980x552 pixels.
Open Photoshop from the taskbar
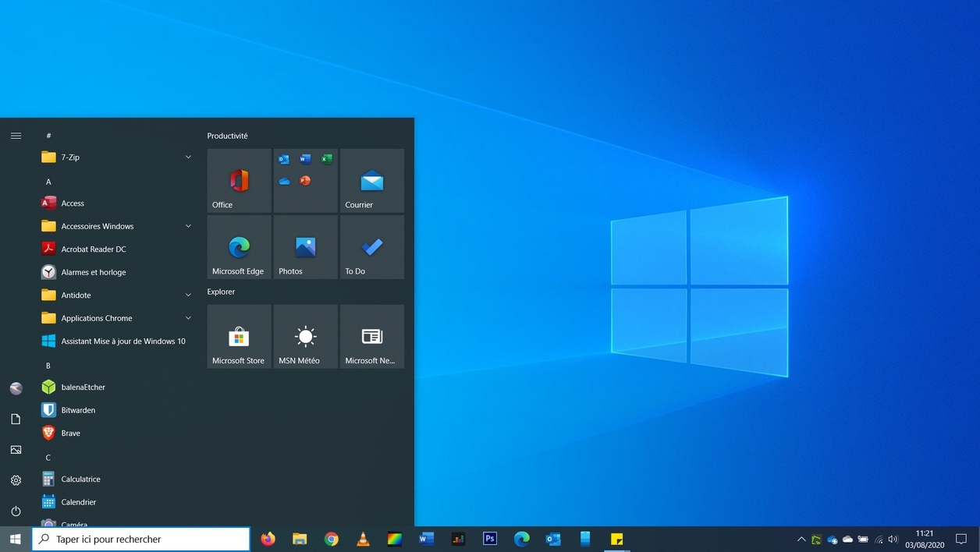click(x=490, y=539)
